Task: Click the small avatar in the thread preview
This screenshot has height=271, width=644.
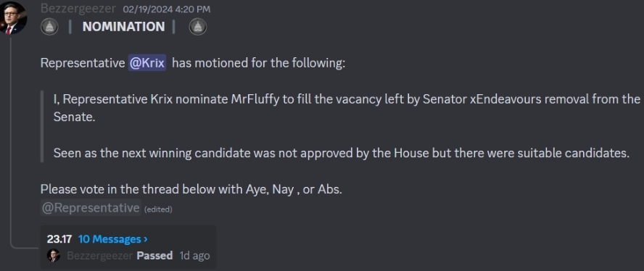Action: point(54,255)
